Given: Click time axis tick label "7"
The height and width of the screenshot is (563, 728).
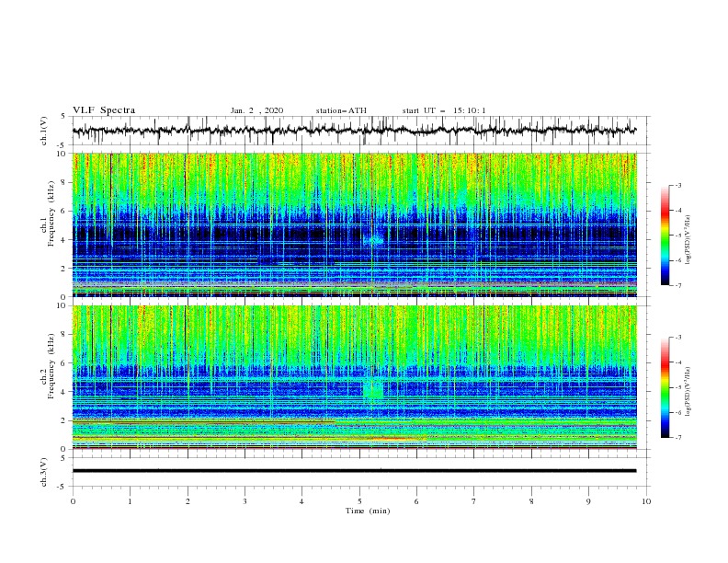Looking at the screenshot, I should (474, 501).
